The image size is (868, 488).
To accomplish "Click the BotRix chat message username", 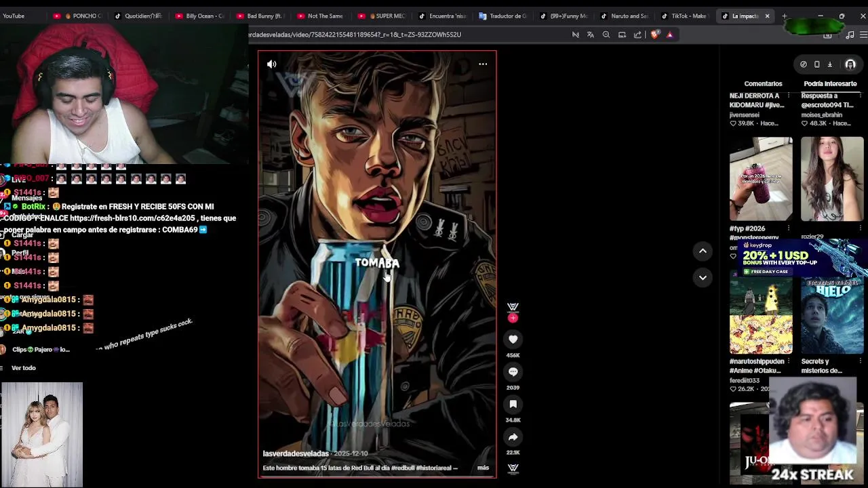I will (33, 207).
